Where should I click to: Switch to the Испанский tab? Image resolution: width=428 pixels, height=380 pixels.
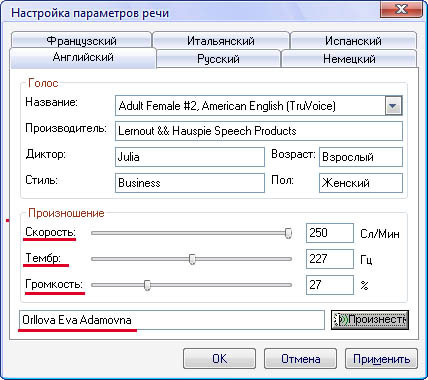[x=353, y=41]
